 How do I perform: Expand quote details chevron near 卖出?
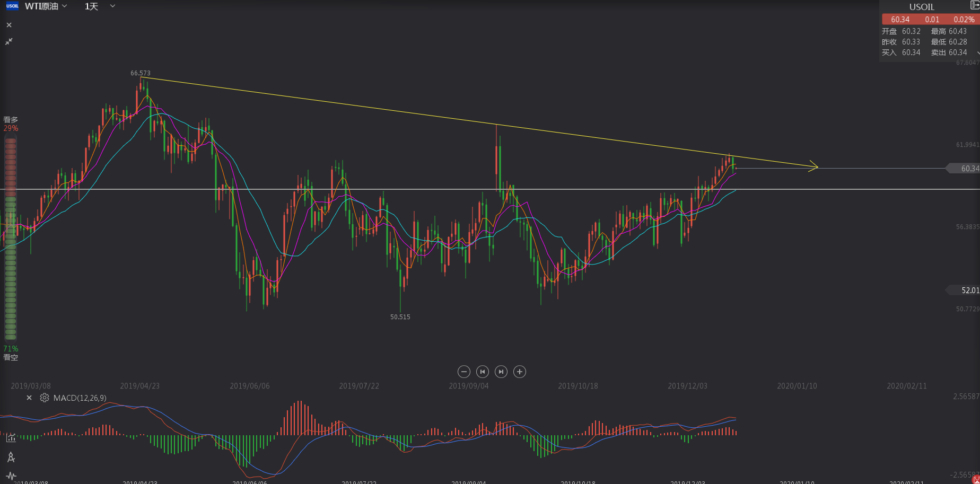[977, 52]
